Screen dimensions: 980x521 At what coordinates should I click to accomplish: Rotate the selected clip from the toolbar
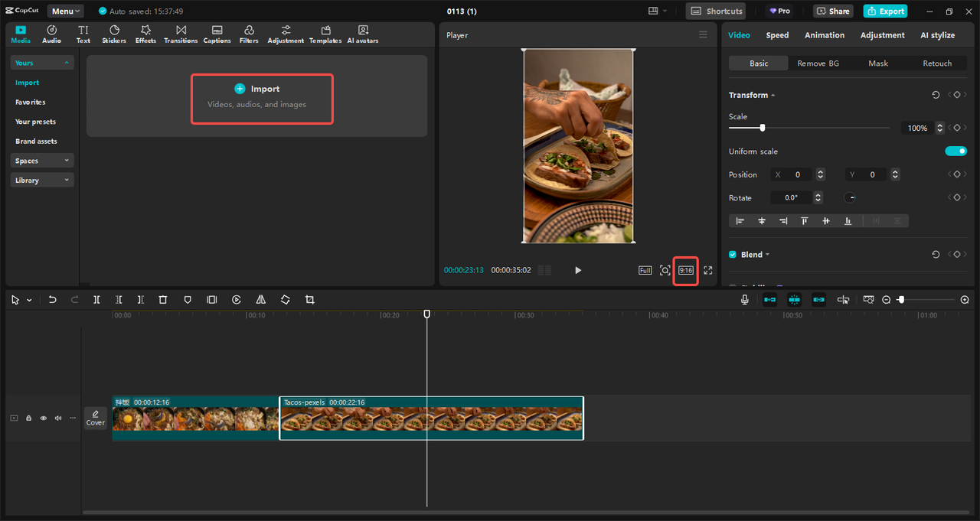tap(285, 300)
